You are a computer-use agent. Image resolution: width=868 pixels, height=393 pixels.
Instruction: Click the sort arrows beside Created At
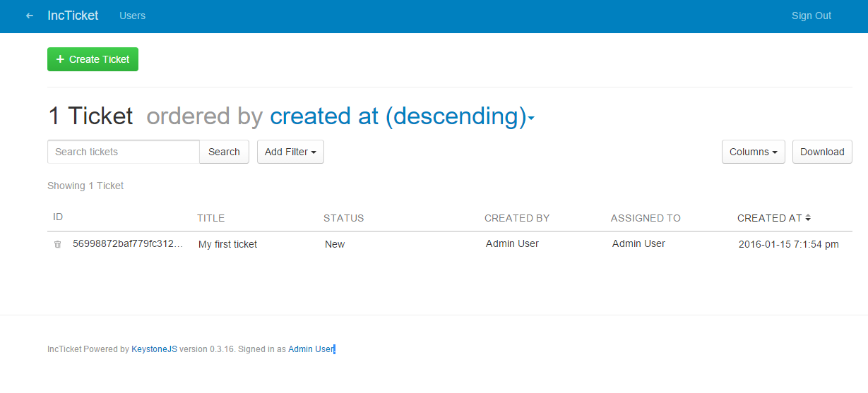(x=808, y=218)
